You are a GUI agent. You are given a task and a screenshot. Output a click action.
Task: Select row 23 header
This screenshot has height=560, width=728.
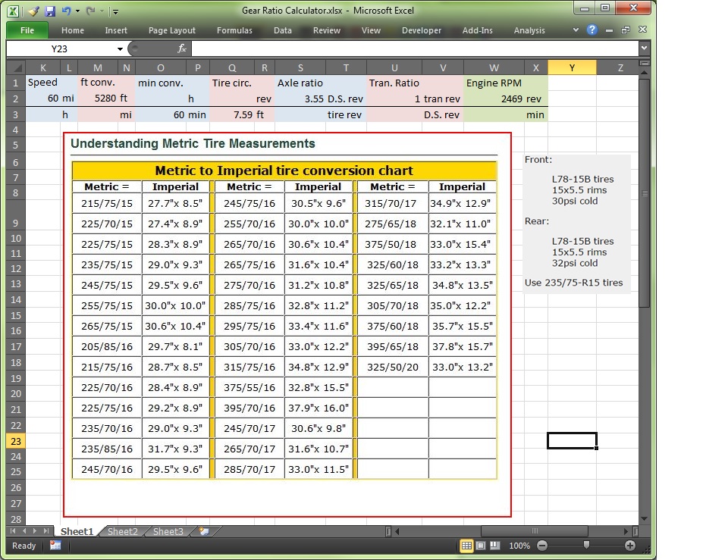tap(16, 441)
